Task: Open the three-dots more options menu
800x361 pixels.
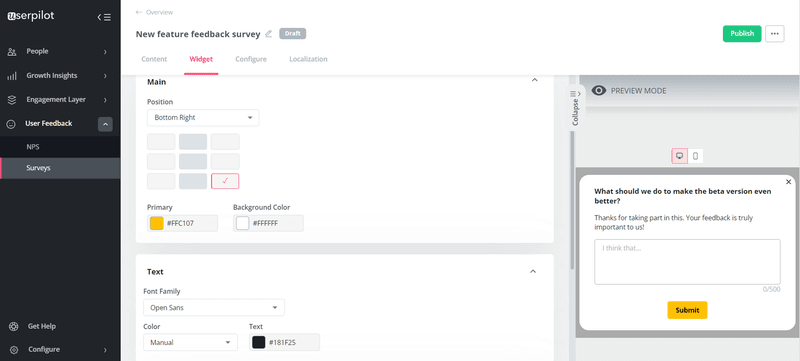Action: click(774, 34)
